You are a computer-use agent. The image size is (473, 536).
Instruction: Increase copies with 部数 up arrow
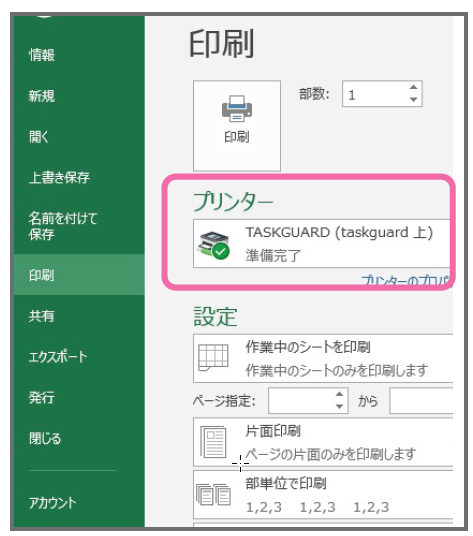pyautogui.click(x=414, y=87)
